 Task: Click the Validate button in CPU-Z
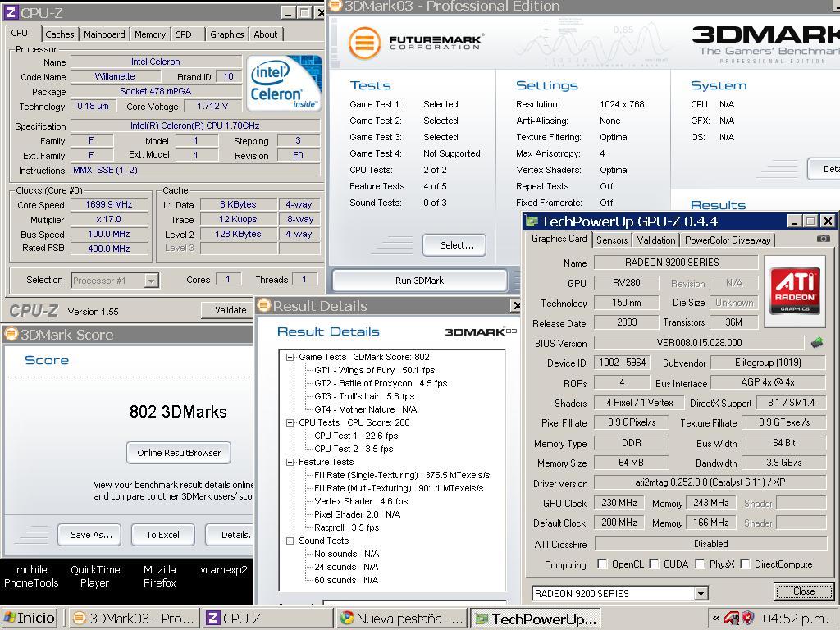(x=228, y=310)
